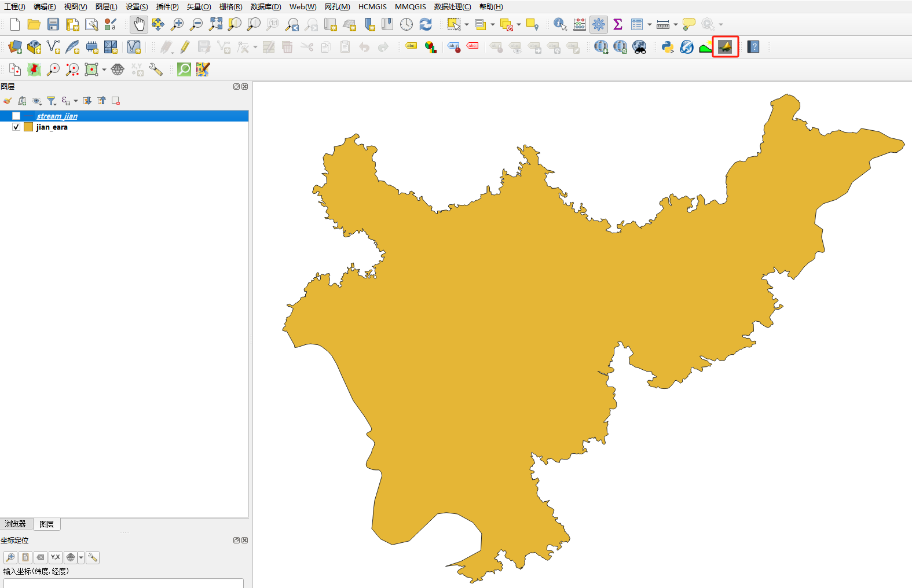Switch to the 浏览器 tab
The height and width of the screenshot is (588, 912).
(x=16, y=524)
